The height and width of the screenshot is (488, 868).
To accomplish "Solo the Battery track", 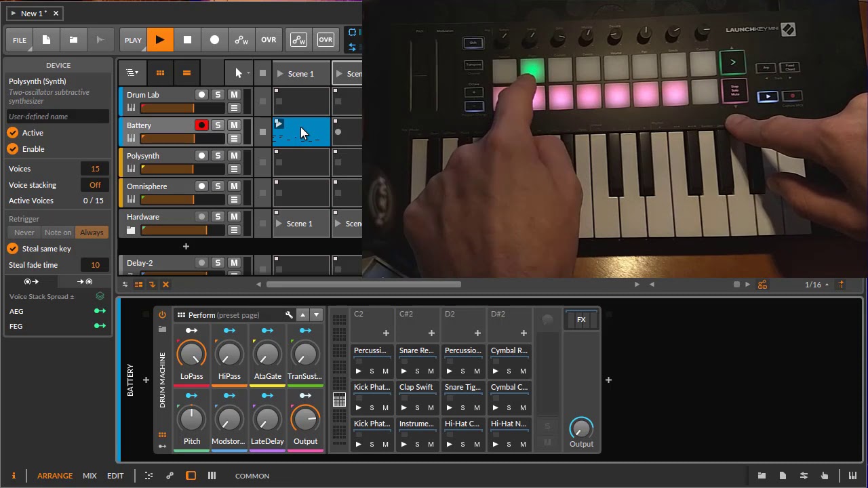I will tap(218, 125).
